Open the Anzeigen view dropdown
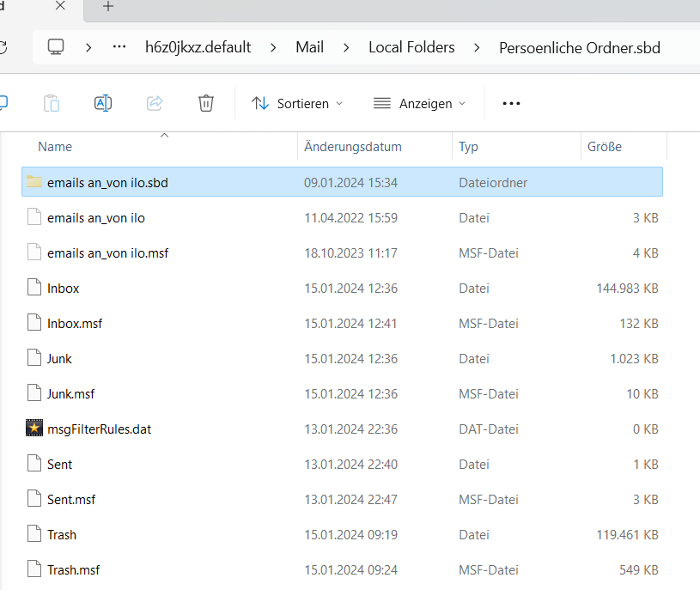700x590 pixels. coord(420,103)
